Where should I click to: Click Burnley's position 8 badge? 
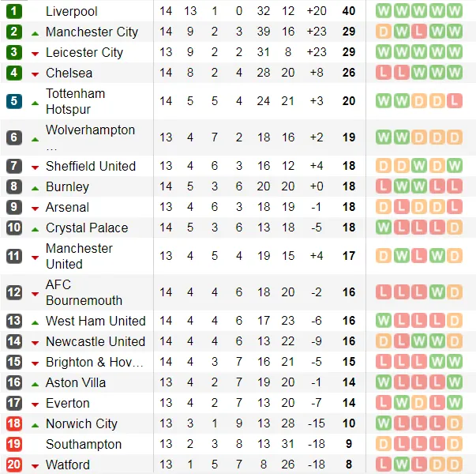(x=14, y=186)
